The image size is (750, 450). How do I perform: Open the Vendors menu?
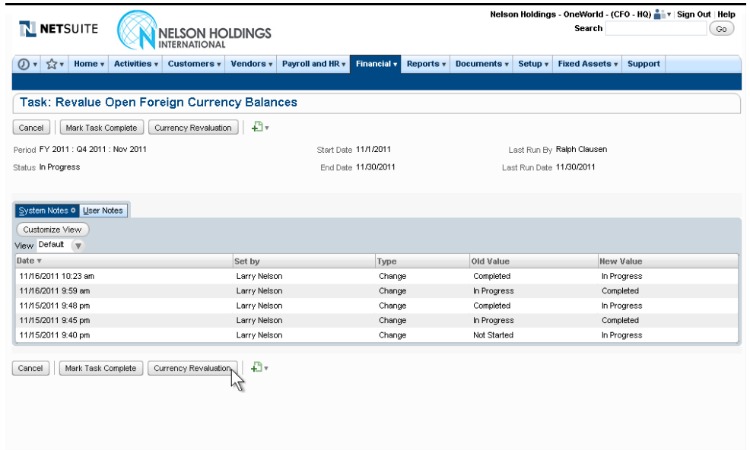coord(251,64)
